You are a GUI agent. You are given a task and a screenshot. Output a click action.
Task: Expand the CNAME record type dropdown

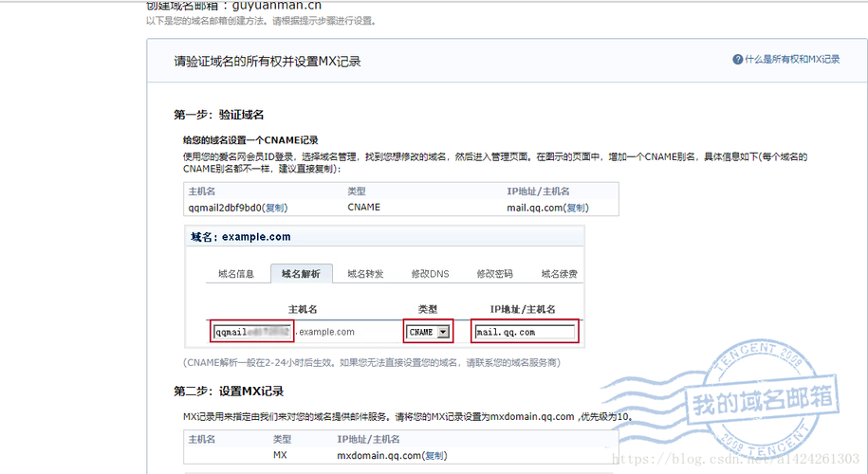coord(443,333)
